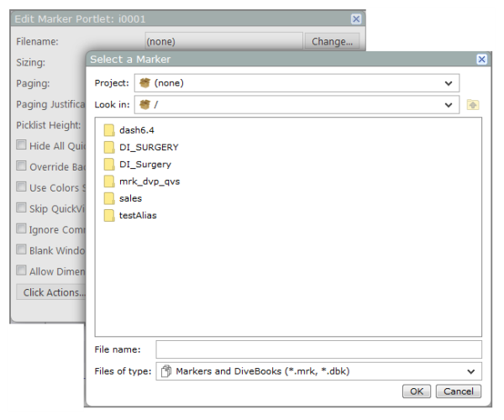Click the project box icon in Project field
Viewport: 504px width, 420px height.
[x=144, y=83]
